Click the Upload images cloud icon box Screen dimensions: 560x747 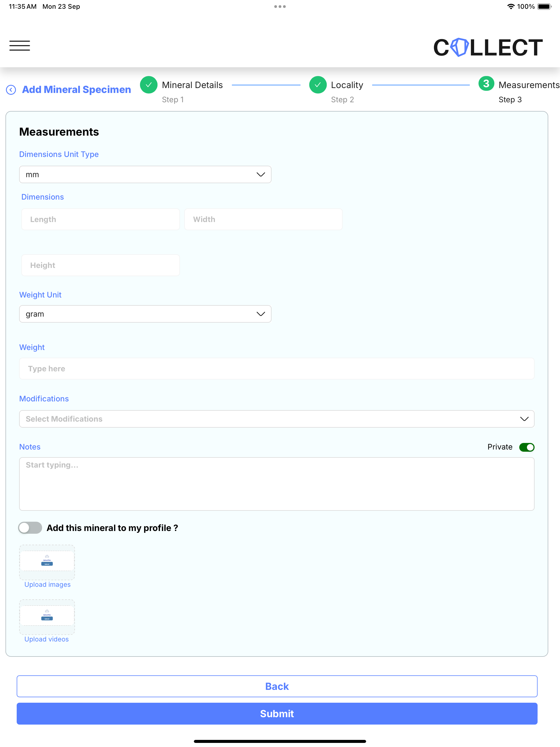[47, 562]
